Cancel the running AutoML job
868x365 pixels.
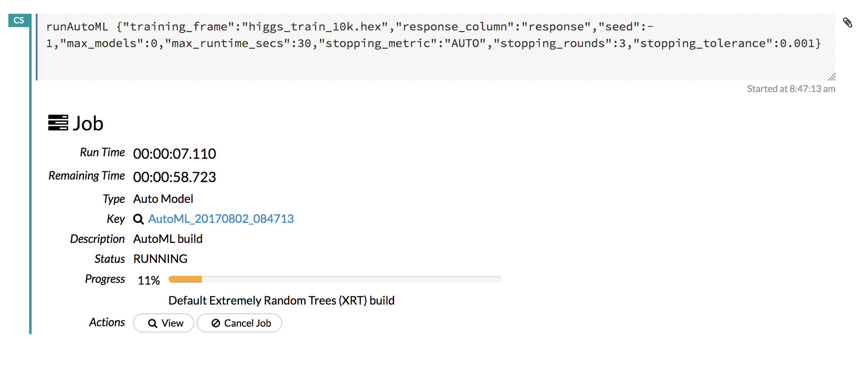click(x=239, y=323)
